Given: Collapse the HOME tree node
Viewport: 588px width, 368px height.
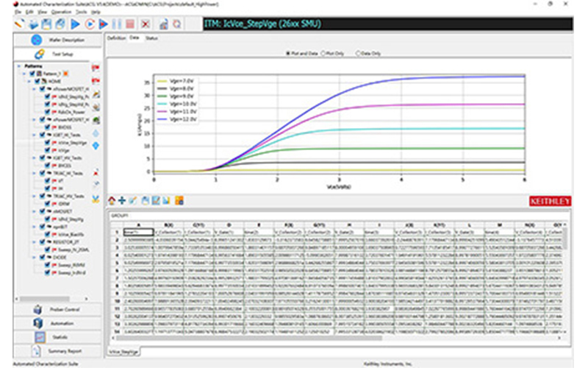Looking at the screenshot, I should click(x=29, y=81).
